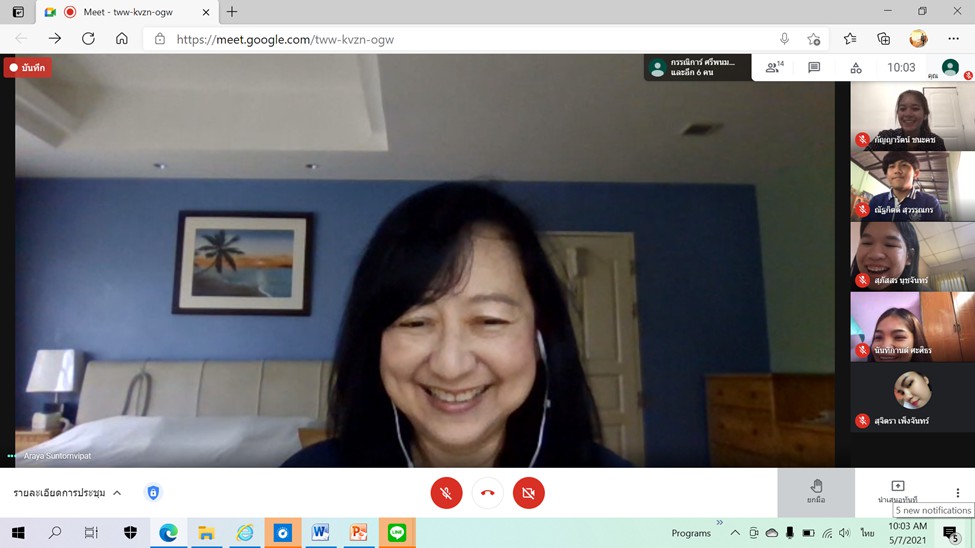The height and width of the screenshot is (548, 975).
Task: Open the meeting chat panel
Action: 814,68
